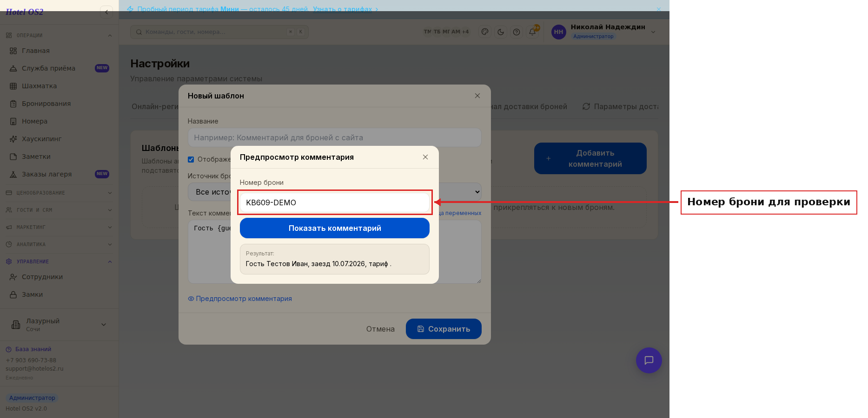Open the chat support bubble

click(x=649, y=360)
